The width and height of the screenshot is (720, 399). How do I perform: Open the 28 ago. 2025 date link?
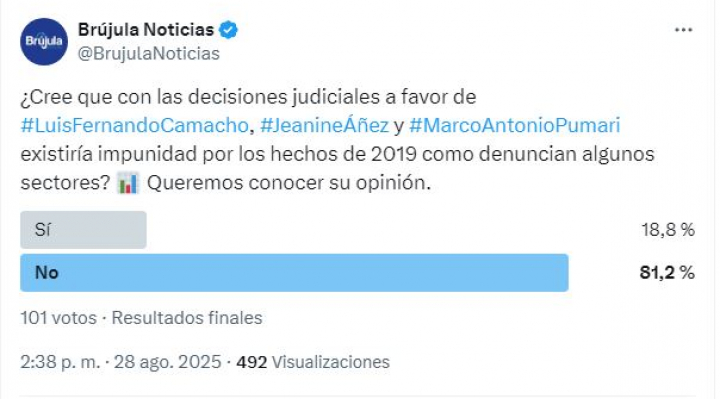pyautogui.click(x=168, y=362)
